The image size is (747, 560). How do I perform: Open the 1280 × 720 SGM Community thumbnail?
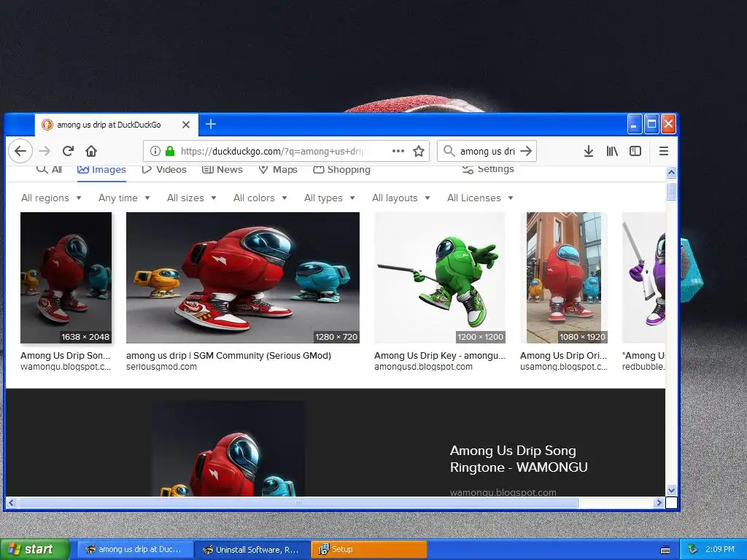point(243,278)
